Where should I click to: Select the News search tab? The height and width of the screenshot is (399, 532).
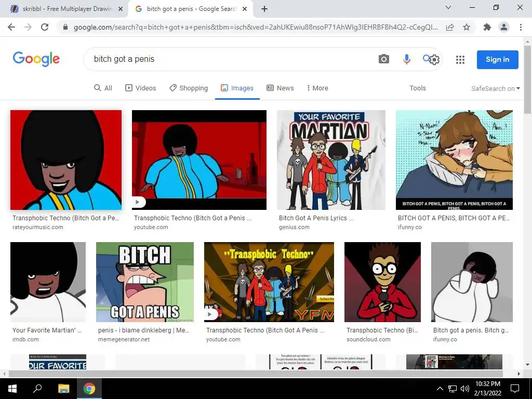[x=280, y=88]
